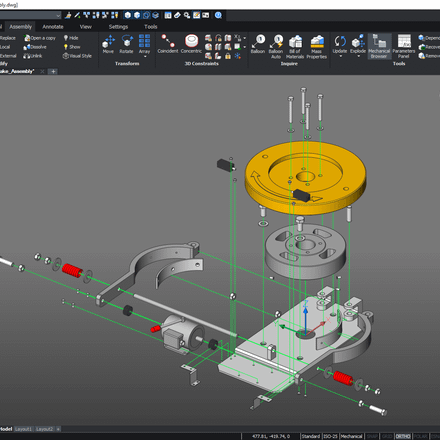Open the Parameters Panel
This screenshot has height=440, width=440.
[404, 46]
